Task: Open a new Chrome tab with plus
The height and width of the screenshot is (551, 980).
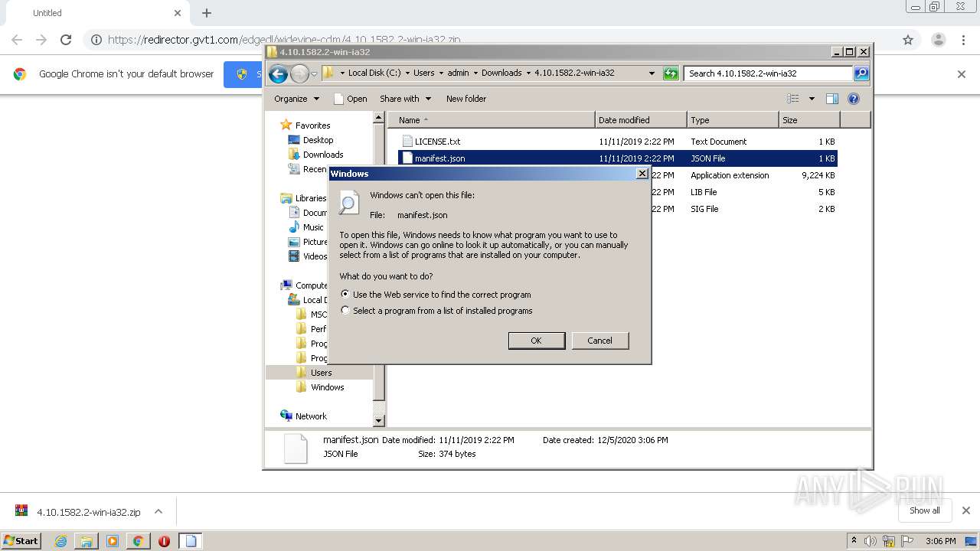Action: 207,13
